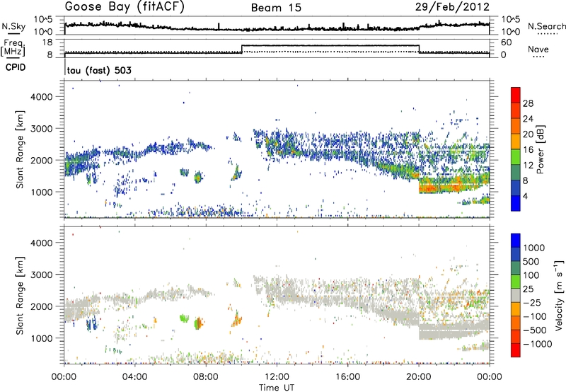
Task: Click the 'Slant Range [km]' label of velocity panel
Action: point(20,295)
